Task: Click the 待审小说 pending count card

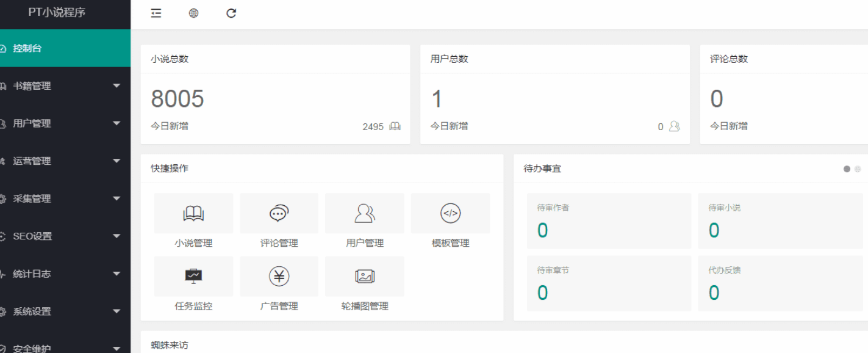Action: tap(780, 221)
